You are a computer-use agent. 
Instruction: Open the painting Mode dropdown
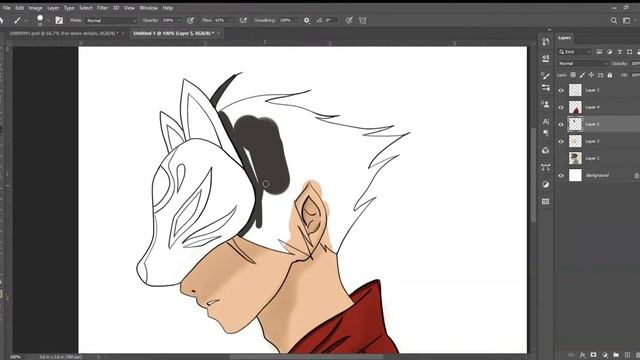click(x=111, y=20)
